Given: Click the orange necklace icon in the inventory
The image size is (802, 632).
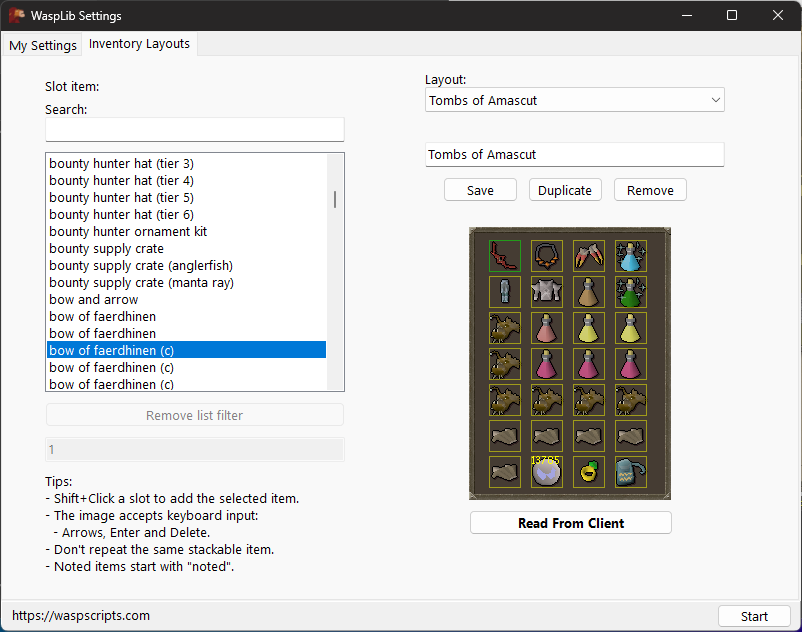Looking at the screenshot, I should [547, 256].
